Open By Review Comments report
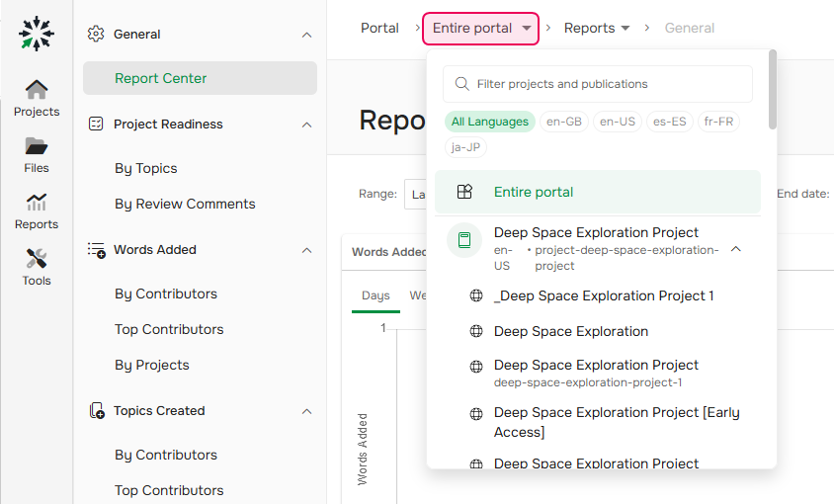Image resolution: width=834 pixels, height=504 pixels. coord(185,204)
